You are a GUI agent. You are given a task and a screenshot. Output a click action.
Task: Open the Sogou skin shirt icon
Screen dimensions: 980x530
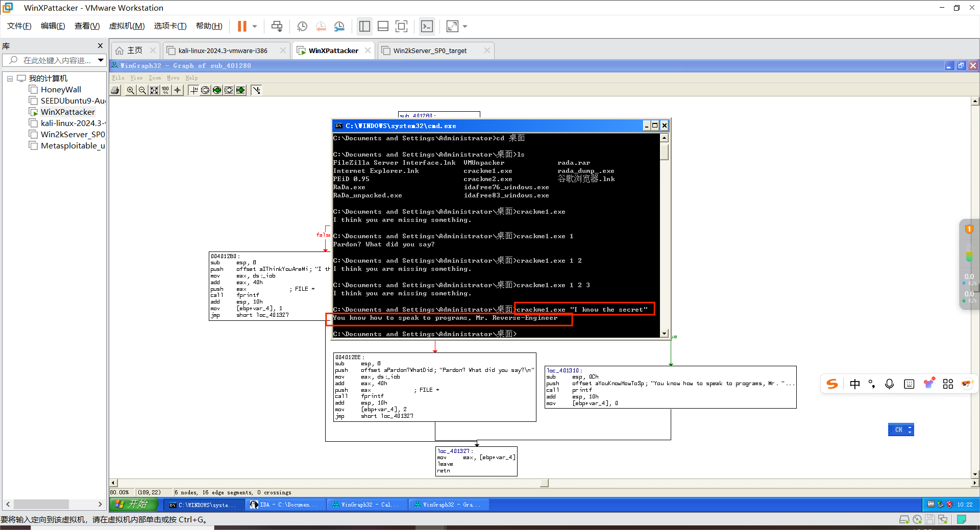[x=928, y=383]
